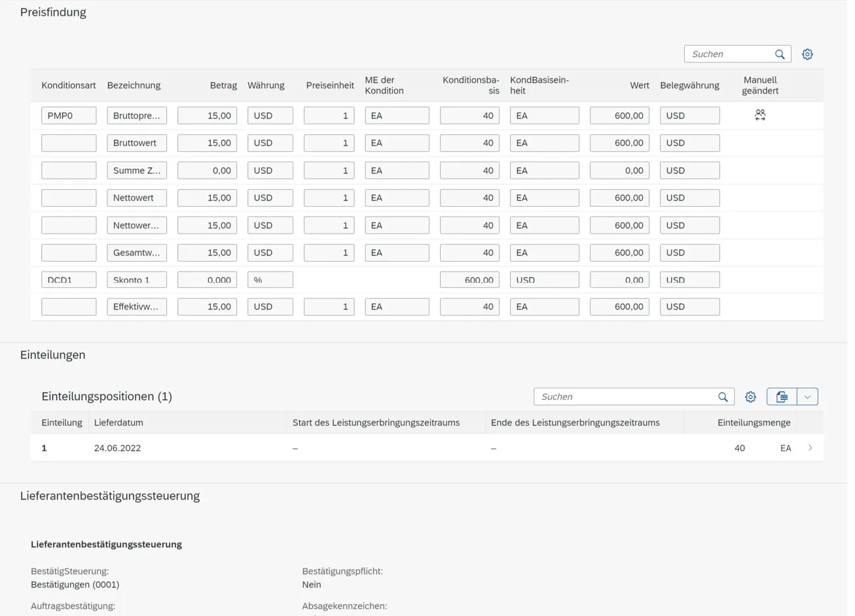Click Konditionsbasis 600,00 field in Skonto row
This screenshot has height=616, width=855.
pos(469,280)
